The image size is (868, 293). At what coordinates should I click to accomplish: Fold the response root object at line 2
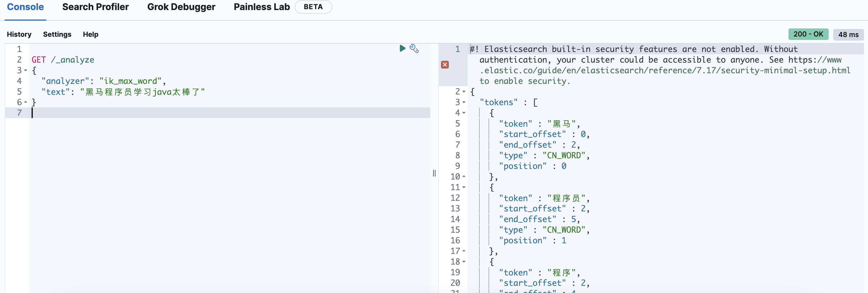pyautogui.click(x=464, y=92)
